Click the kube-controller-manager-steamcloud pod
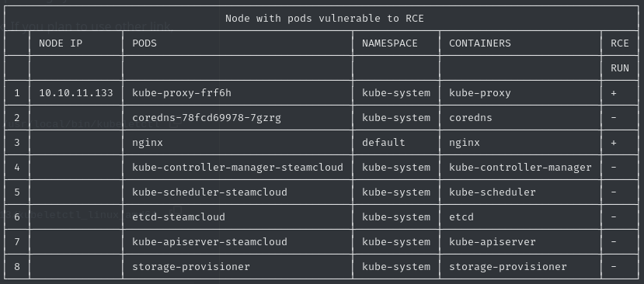 [x=238, y=168]
